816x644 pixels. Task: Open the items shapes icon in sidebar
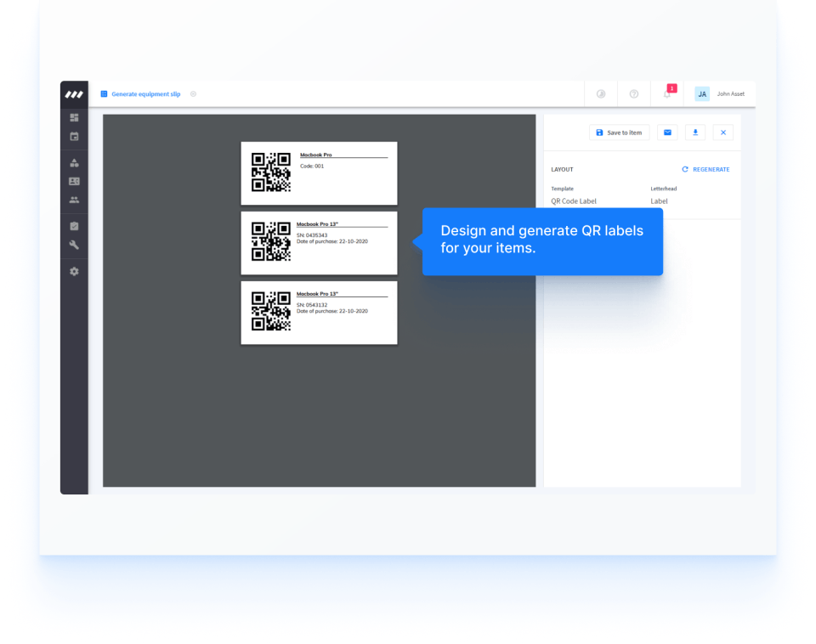click(75, 163)
